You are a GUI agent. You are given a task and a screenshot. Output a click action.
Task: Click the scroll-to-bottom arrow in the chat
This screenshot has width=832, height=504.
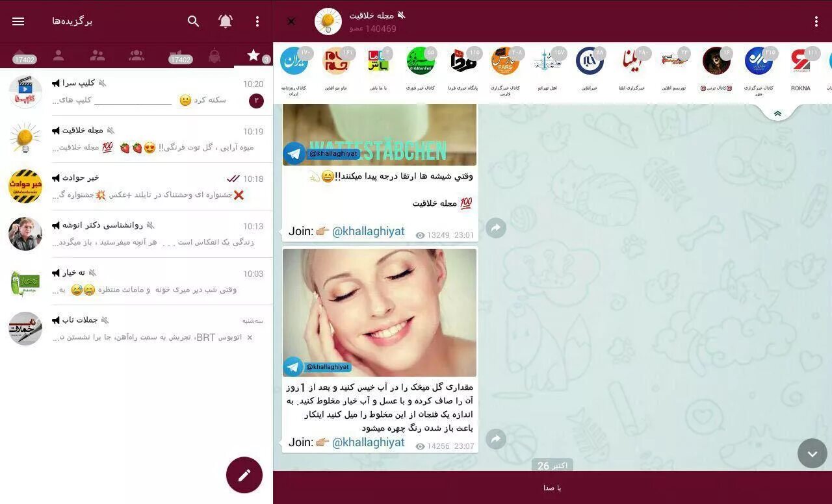[812, 453]
